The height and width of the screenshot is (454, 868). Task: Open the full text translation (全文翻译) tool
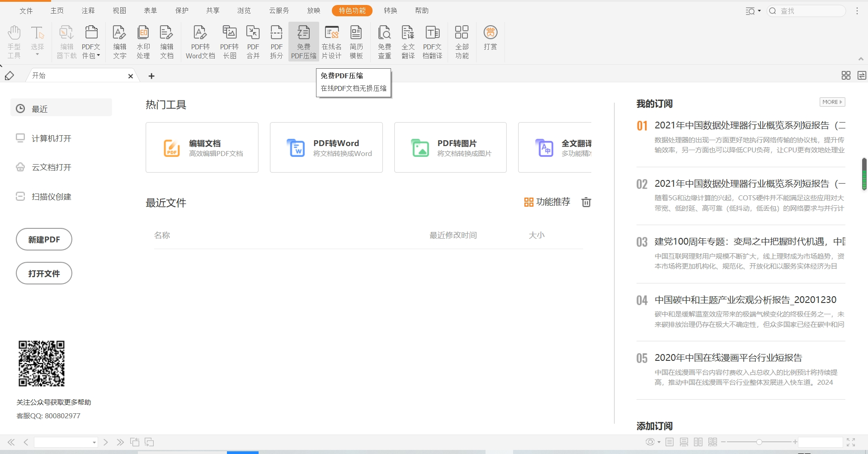coord(408,41)
